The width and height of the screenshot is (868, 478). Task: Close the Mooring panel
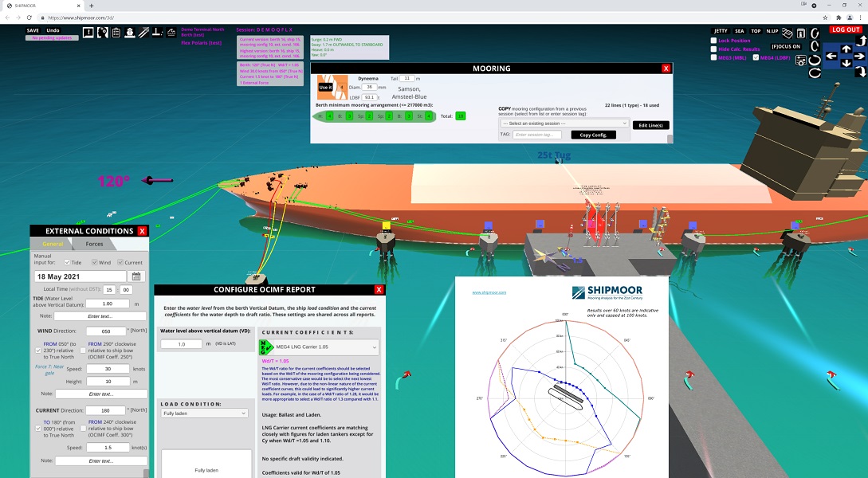pyautogui.click(x=666, y=68)
